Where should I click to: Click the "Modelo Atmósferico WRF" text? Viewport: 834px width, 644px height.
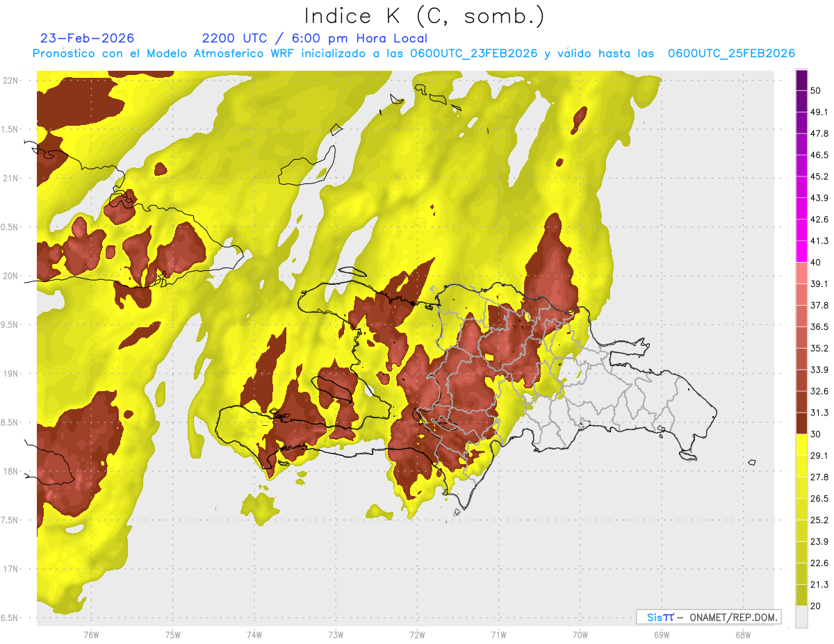(210, 53)
